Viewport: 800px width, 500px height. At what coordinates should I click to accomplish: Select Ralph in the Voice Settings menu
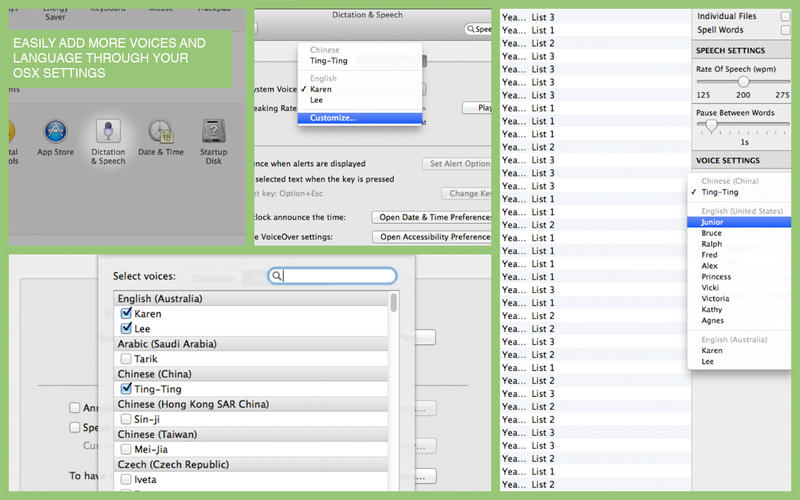[x=739, y=244]
